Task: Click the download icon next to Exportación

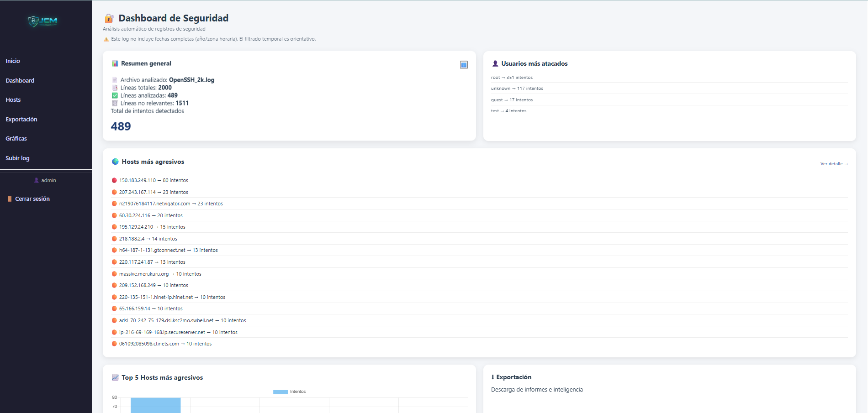Action: (x=492, y=377)
